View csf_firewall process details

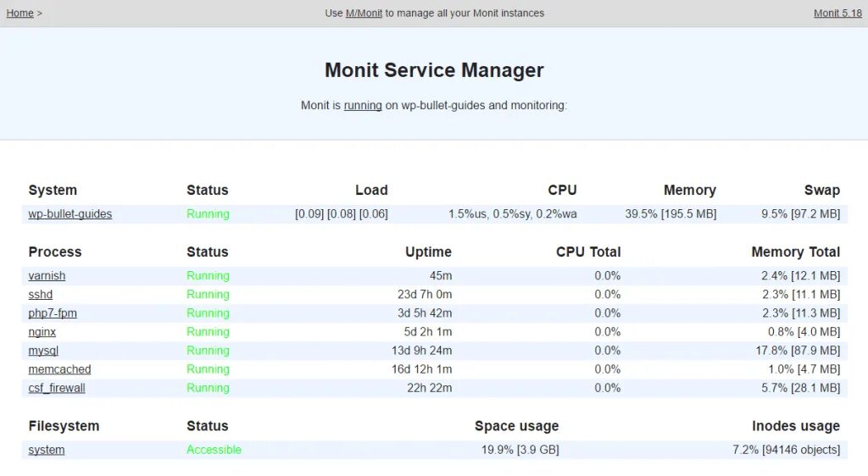tap(57, 388)
